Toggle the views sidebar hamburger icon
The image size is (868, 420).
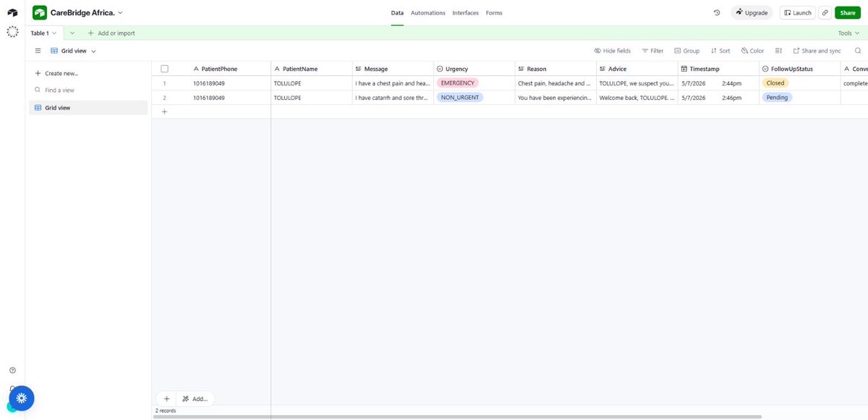tap(38, 51)
